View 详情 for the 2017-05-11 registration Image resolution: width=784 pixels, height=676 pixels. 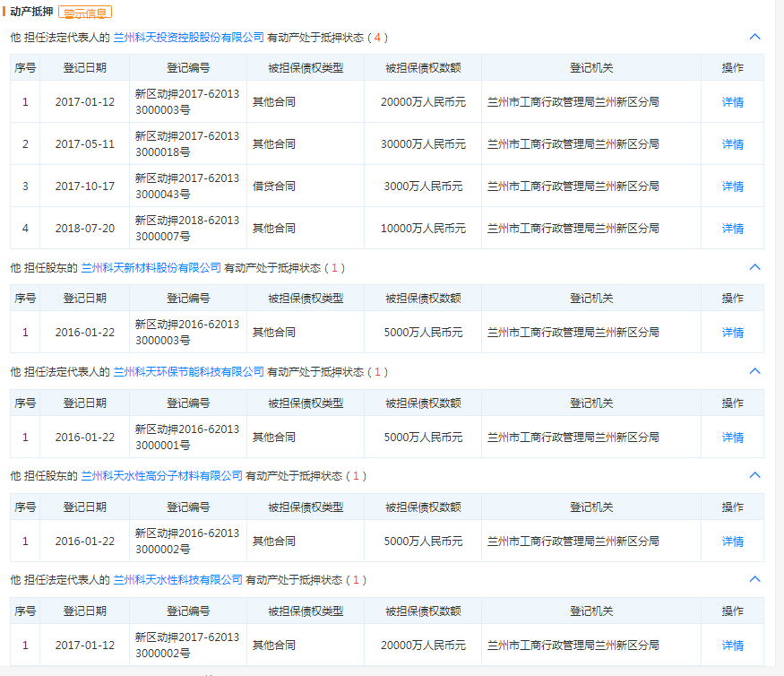(x=732, y=144)
